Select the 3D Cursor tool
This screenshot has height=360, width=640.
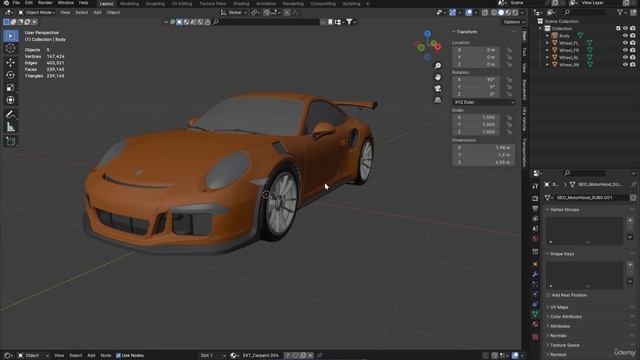11,49
